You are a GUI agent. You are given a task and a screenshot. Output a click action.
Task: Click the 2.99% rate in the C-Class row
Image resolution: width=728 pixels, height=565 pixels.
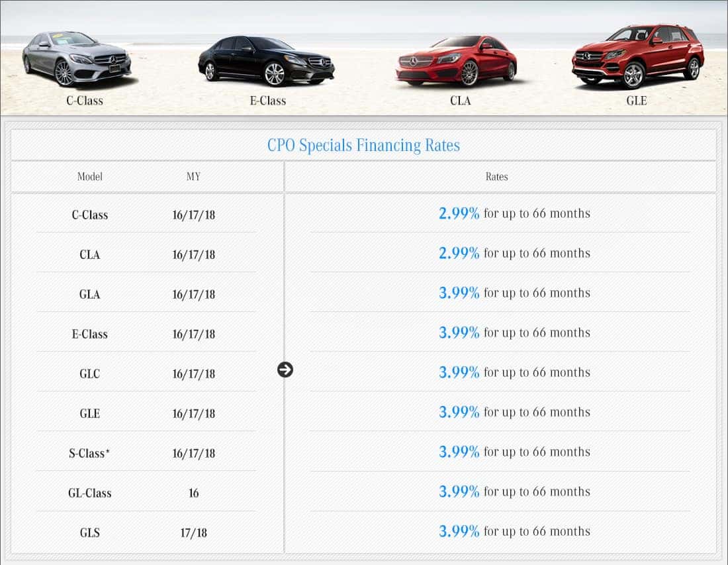pyautogui.click(x=459, y=213)
